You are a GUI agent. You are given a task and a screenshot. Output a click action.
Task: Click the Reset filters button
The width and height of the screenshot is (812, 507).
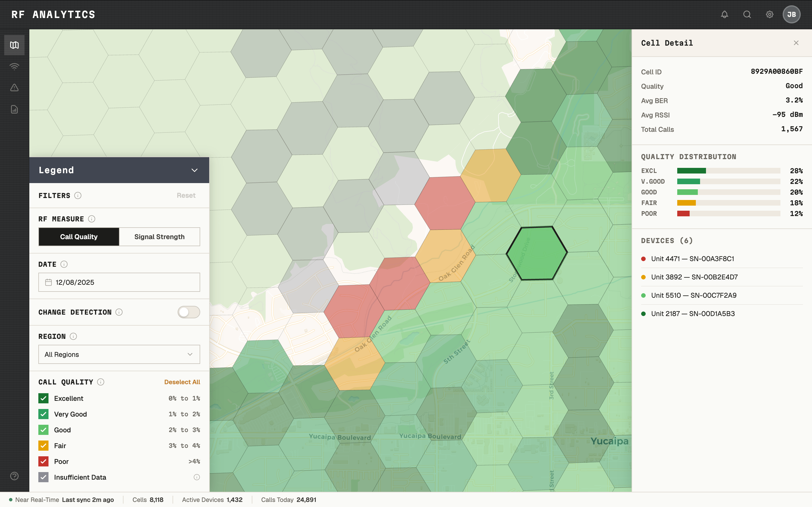[186, 195]
